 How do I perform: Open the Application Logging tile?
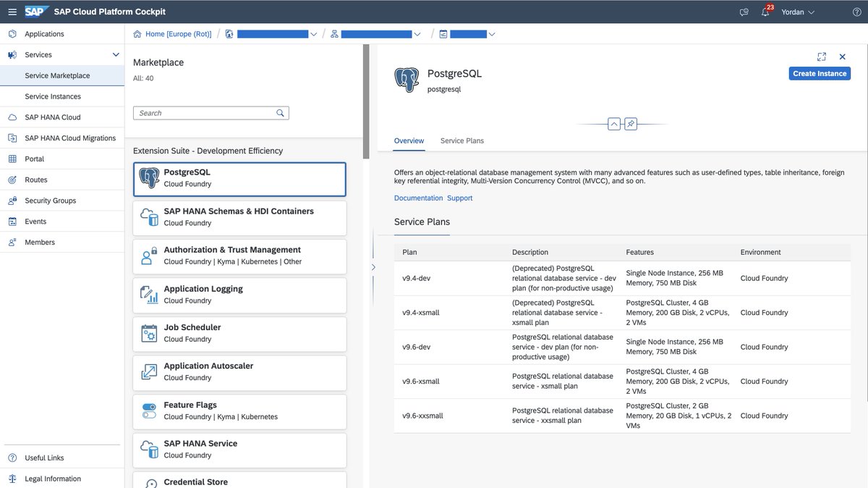tap(239, 295)
